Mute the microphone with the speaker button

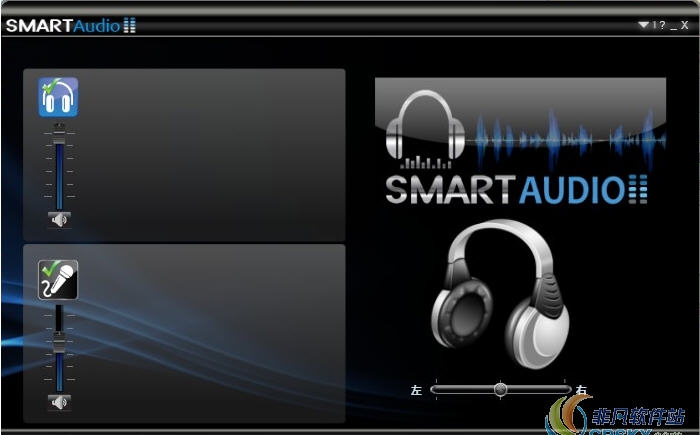[x=59, y=403]
